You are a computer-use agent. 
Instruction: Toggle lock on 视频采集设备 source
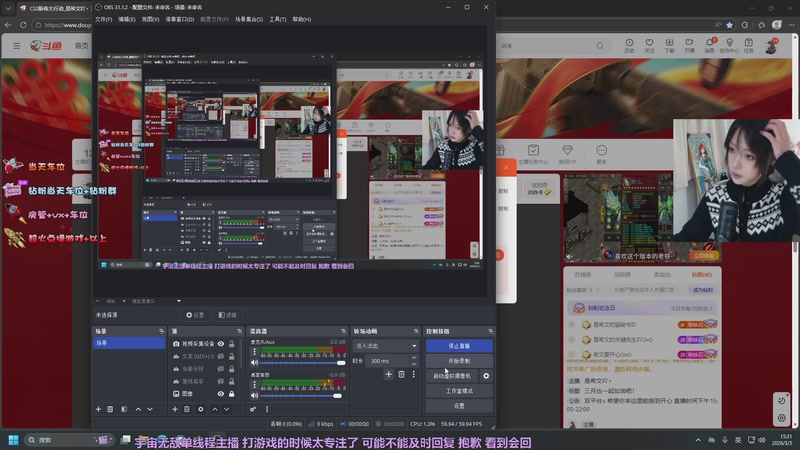(x=232, y=344)
